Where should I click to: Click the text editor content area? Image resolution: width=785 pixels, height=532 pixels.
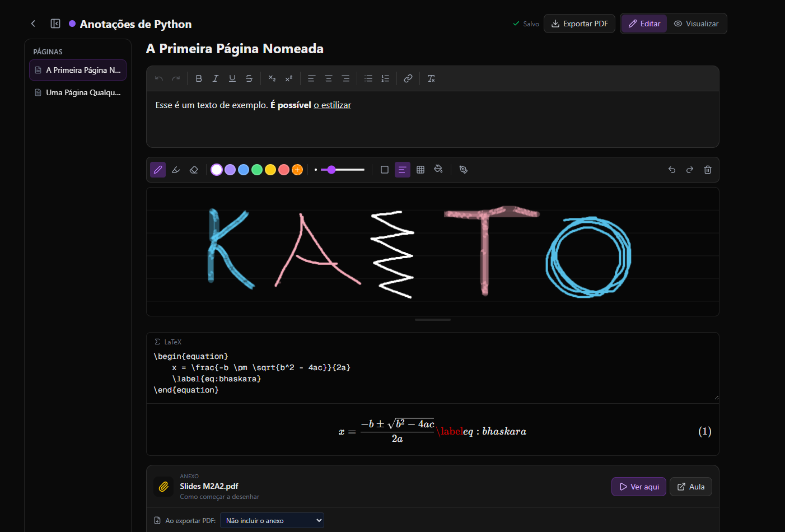[x=433, y=119]
